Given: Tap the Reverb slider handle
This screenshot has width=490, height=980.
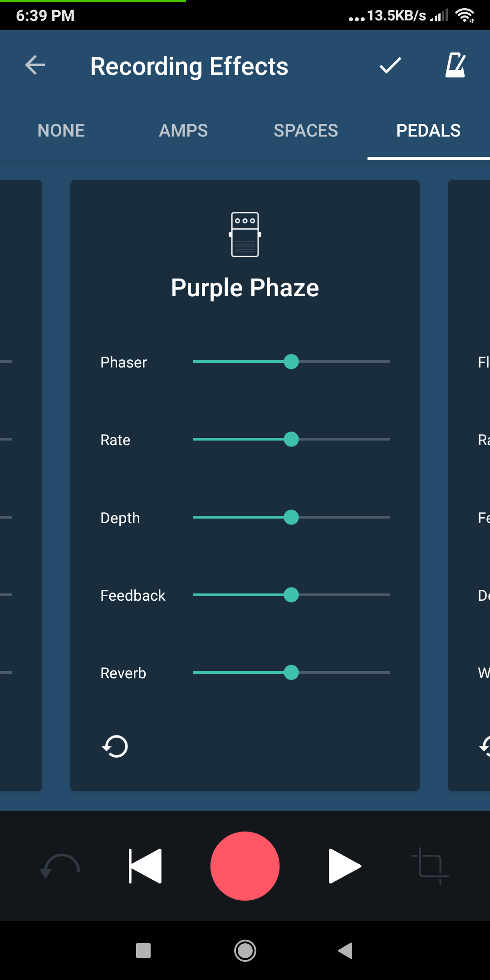Looking at the screenshot, I should [x=291, y=672].
